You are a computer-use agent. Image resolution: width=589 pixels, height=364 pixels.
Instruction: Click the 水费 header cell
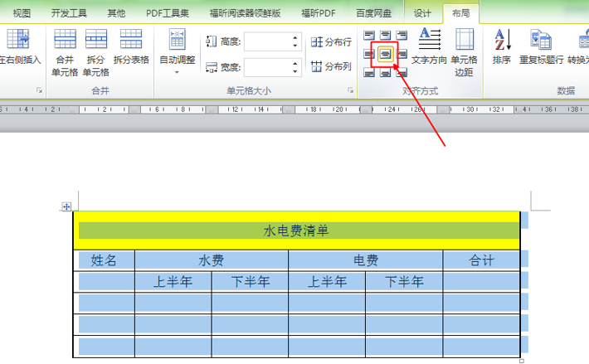212,260
